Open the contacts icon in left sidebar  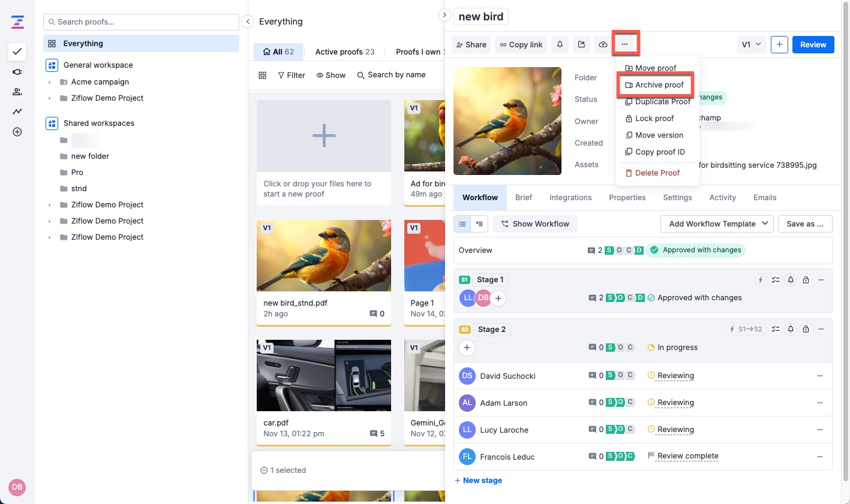point(17,91)
